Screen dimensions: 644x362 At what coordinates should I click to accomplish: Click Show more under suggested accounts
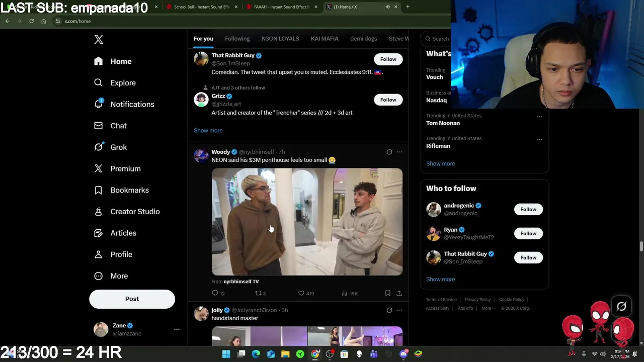(208, 130)
